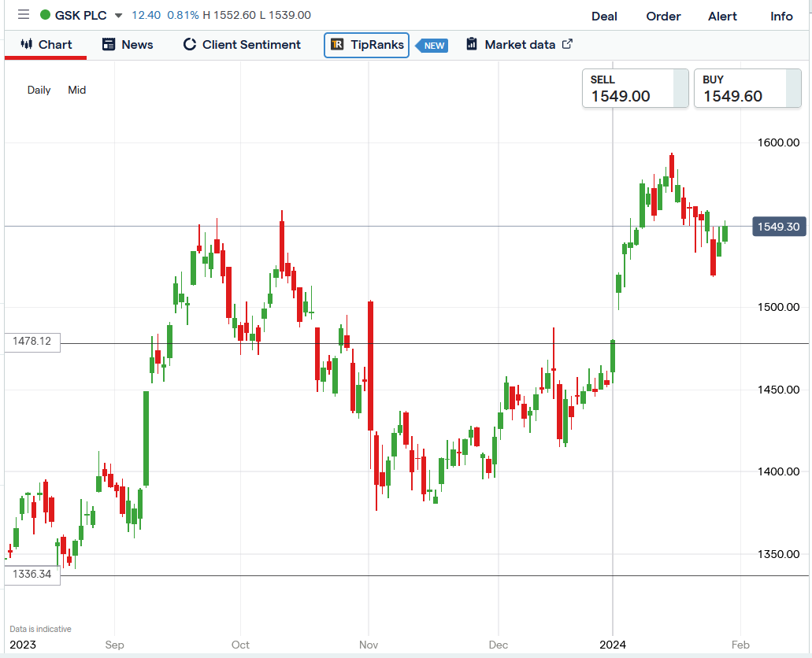Create a price Alert
This screenshot has width=812, height=658.
722,16
